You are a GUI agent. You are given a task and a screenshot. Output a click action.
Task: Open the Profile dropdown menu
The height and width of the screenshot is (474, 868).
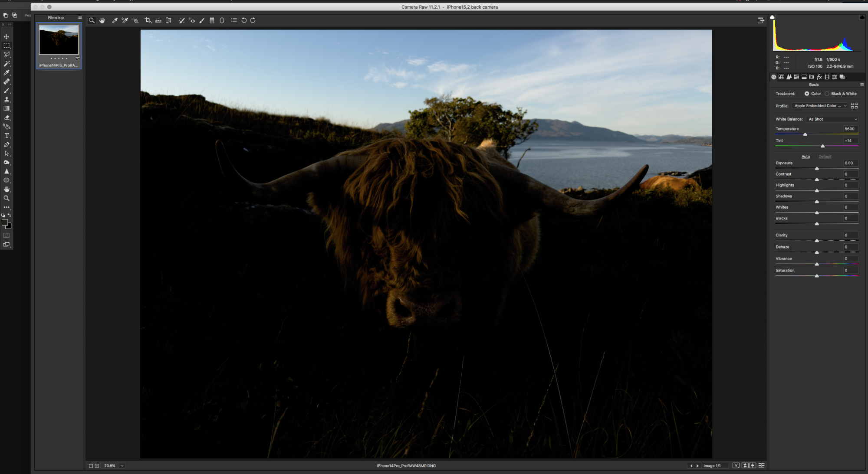tap(820, 106)
